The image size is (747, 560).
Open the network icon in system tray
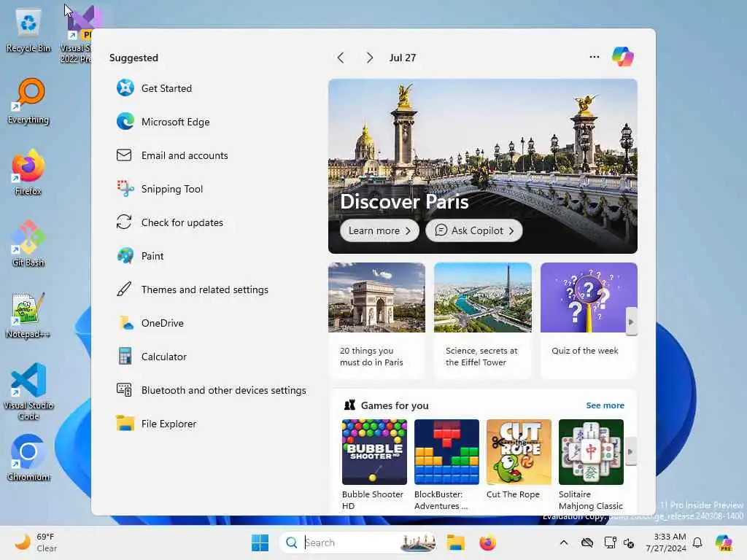tap(609, 542)
